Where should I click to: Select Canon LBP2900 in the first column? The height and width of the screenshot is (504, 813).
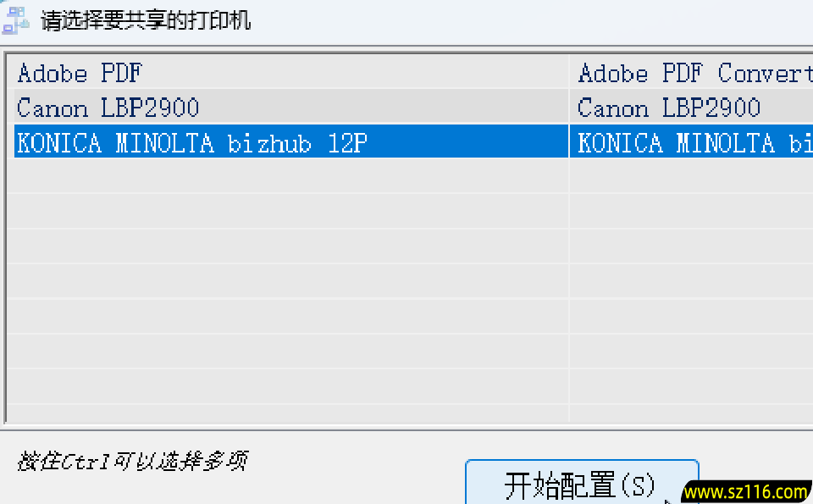click(108, 108)
